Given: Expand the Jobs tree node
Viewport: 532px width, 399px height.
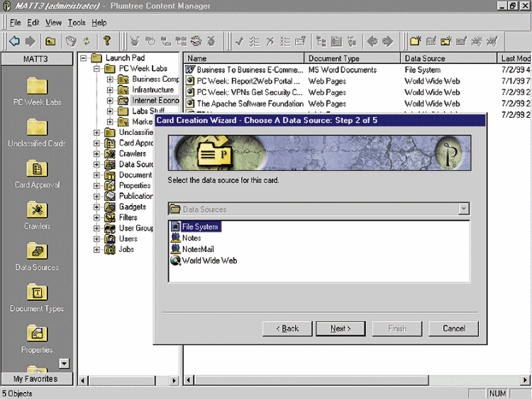Looking at the screenshot, I should [96, 249].
